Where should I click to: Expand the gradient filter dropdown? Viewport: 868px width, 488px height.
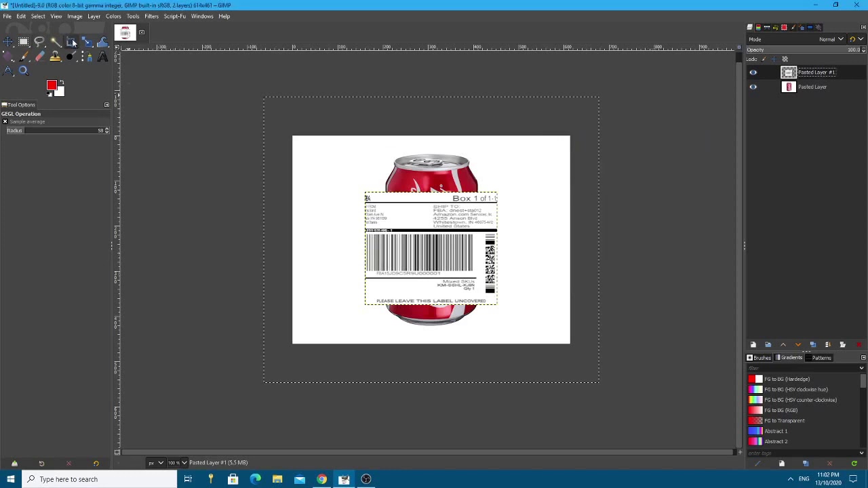pyautogui.click(x=862, y=368)
